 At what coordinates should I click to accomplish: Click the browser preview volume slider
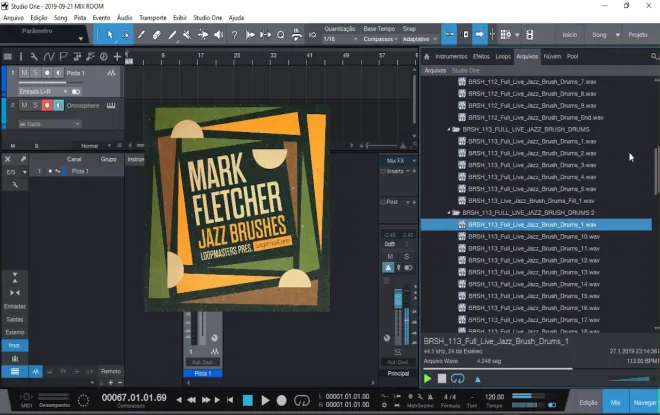(629, 379)
